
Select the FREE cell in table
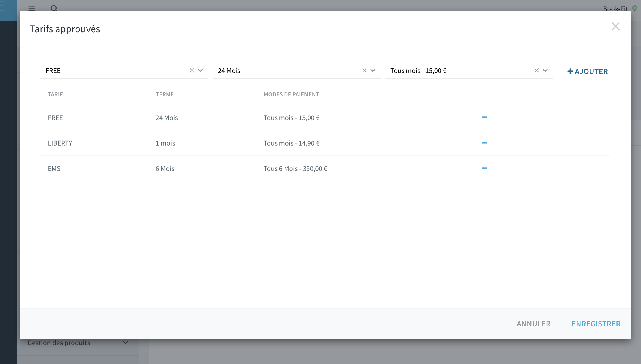[55, 118]
